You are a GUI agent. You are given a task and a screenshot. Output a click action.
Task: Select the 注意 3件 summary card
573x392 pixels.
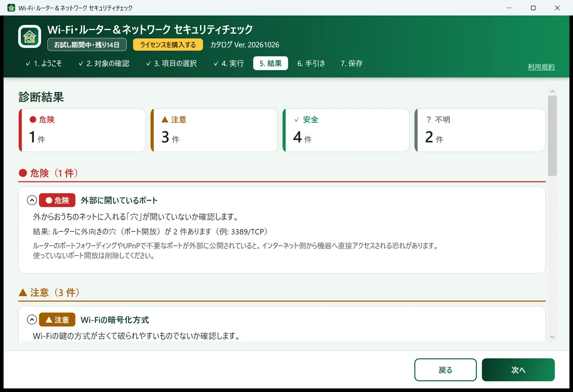coord(214,130)
